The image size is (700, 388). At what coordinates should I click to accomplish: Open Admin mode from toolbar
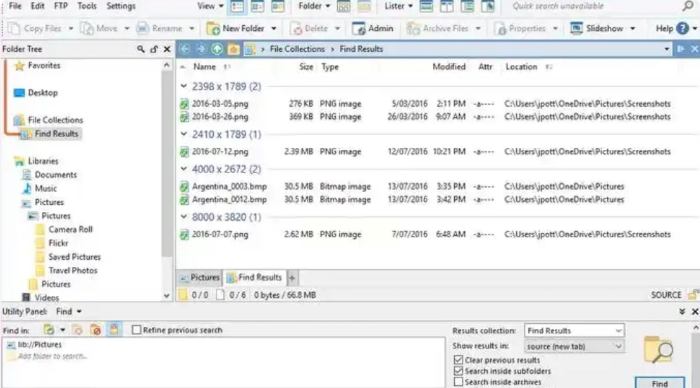tap(373, 28)
